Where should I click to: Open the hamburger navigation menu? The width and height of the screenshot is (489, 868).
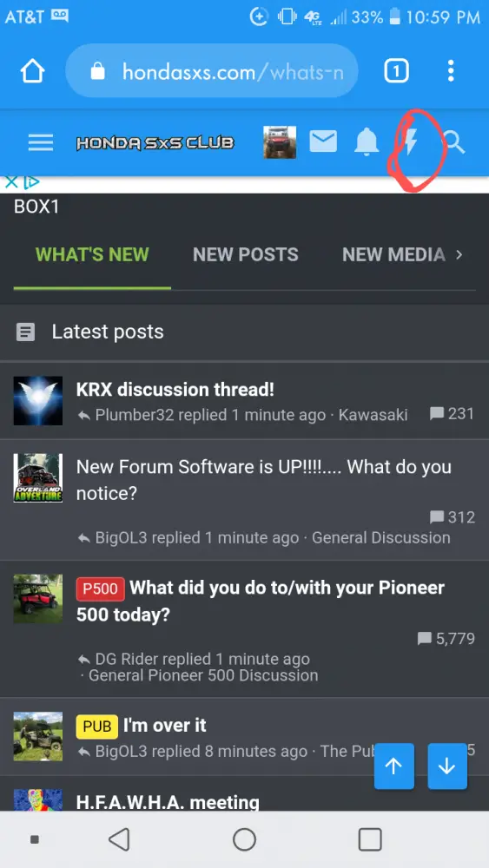pyautogui.click(x=41, y=142)
